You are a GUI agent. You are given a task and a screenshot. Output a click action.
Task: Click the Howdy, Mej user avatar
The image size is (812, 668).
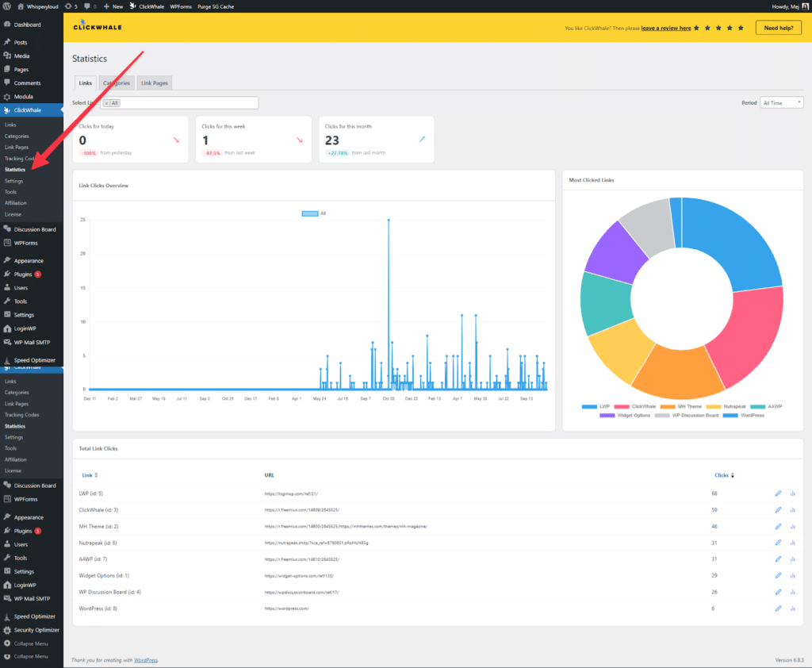tap(806, 6)
